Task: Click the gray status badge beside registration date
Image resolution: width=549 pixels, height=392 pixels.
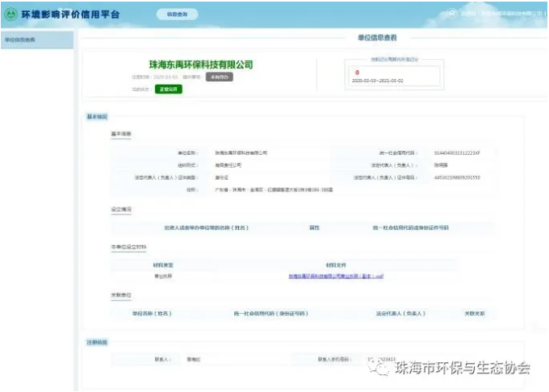Action: (x=219, y=77)
